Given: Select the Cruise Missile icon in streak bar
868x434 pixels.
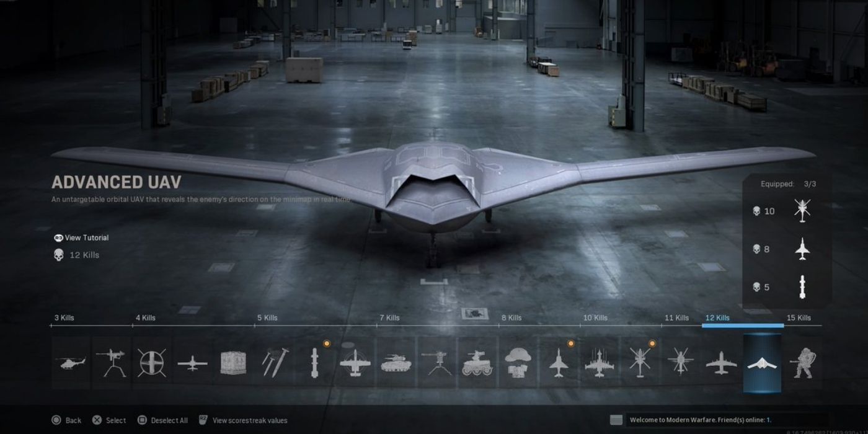Looking at the screenshot, I should coord(314,363).
